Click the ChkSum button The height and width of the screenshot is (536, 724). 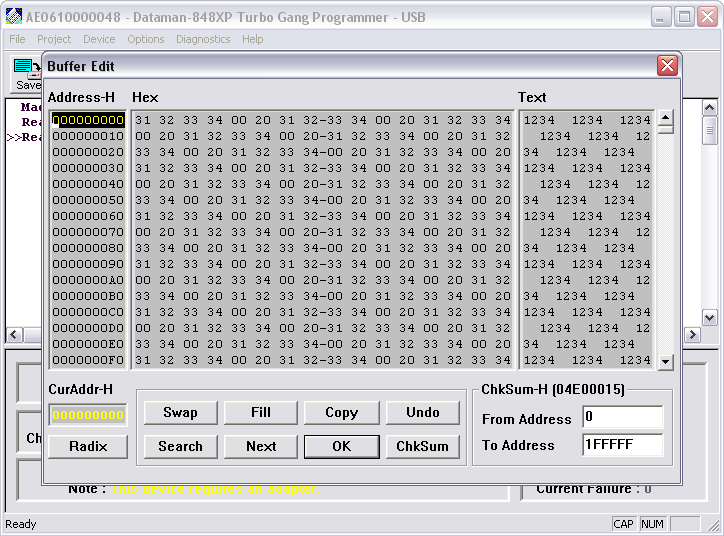pos(422,446)
